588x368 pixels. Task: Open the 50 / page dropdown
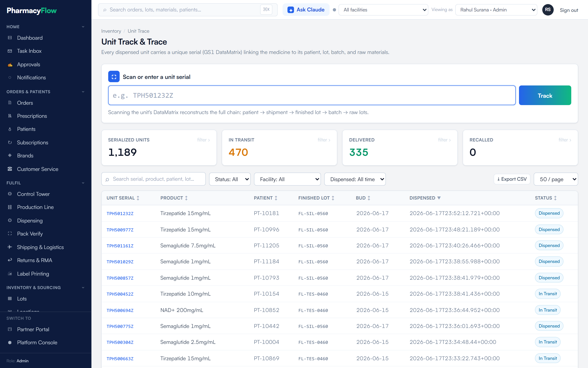pyautogui.click(x=556, y=179)
